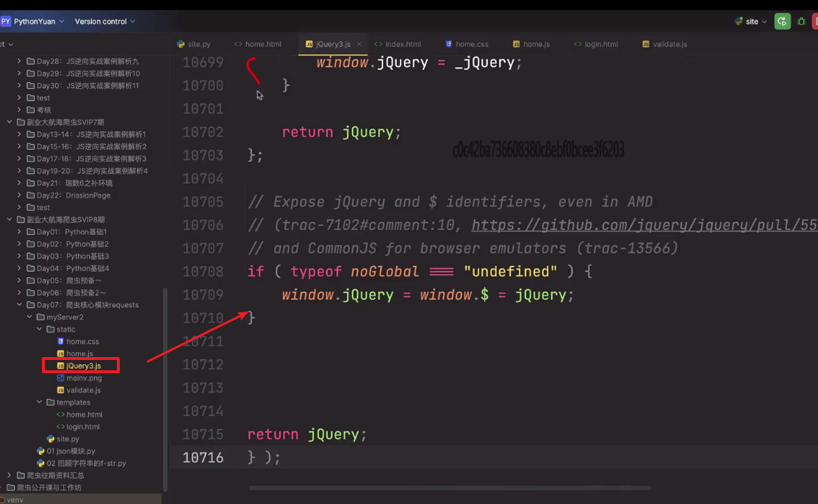Image resolution: width=818 pixels, height=504 pixels.
Task: Expand the Day21: 瑞数6之补环境 folder
Action: 19,183
